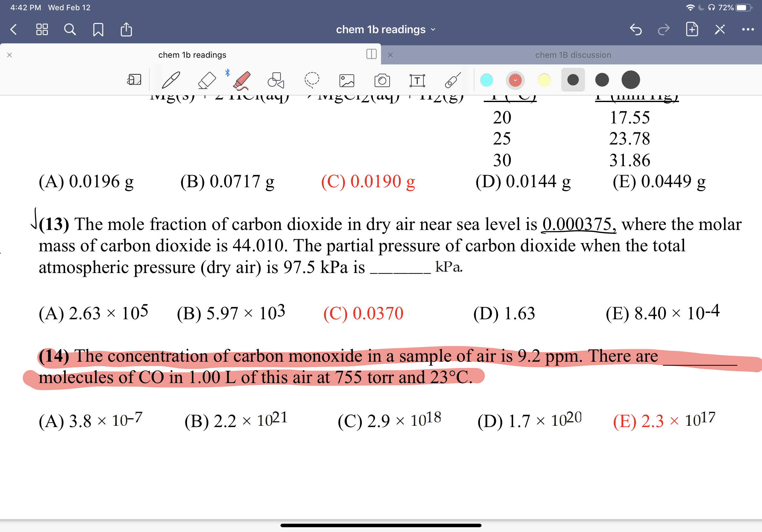Go back using the left chevron
762x532 pixels.
pos(14,30)
